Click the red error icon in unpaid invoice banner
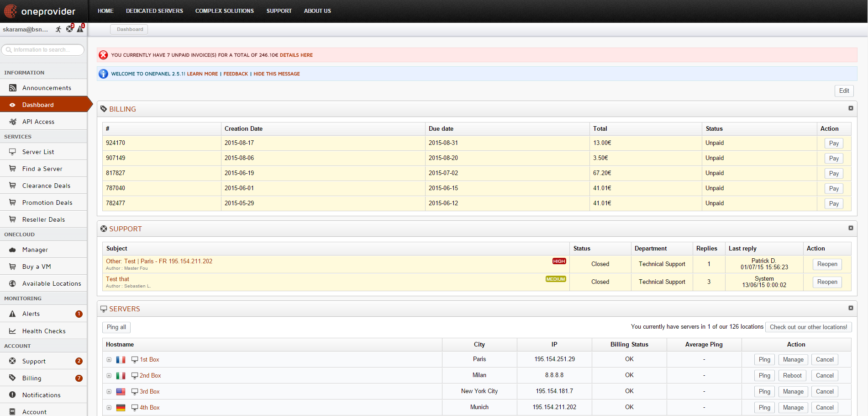 (104, 55)
